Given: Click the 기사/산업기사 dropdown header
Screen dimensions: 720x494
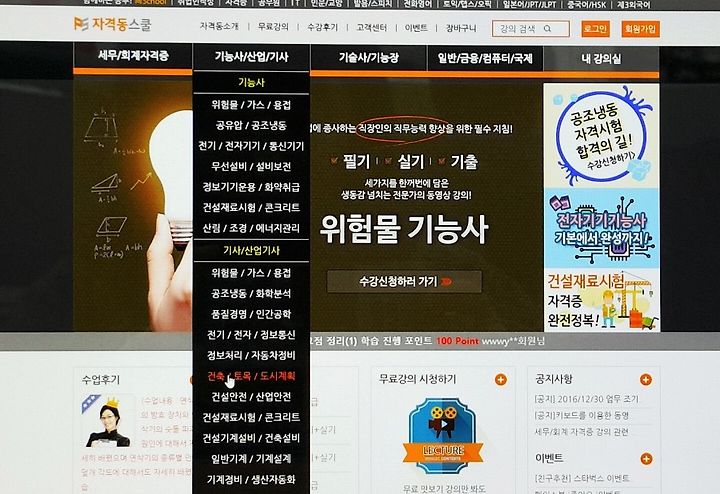Looking at the screenshot, I should pyautogui.click(x=251, y=251).
